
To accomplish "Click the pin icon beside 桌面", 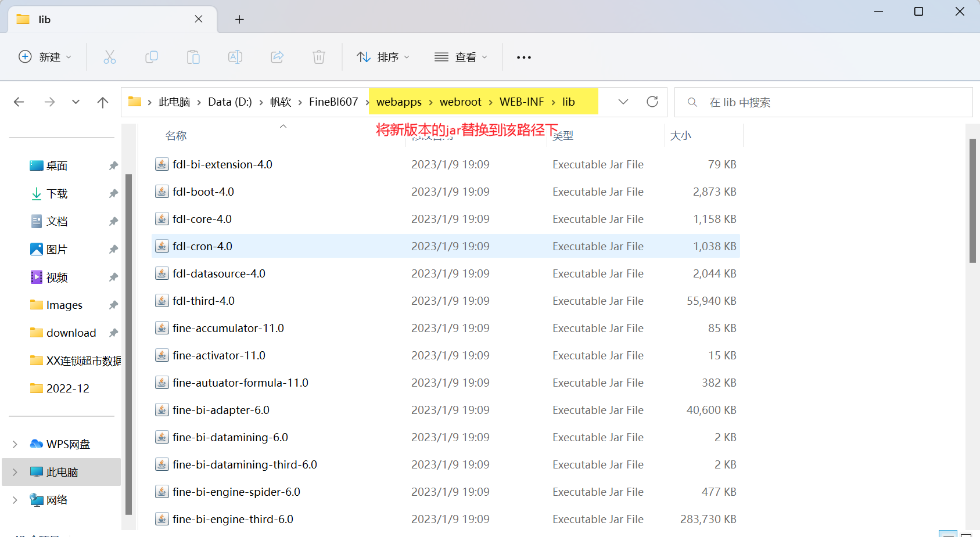I will tap(113, 166).
